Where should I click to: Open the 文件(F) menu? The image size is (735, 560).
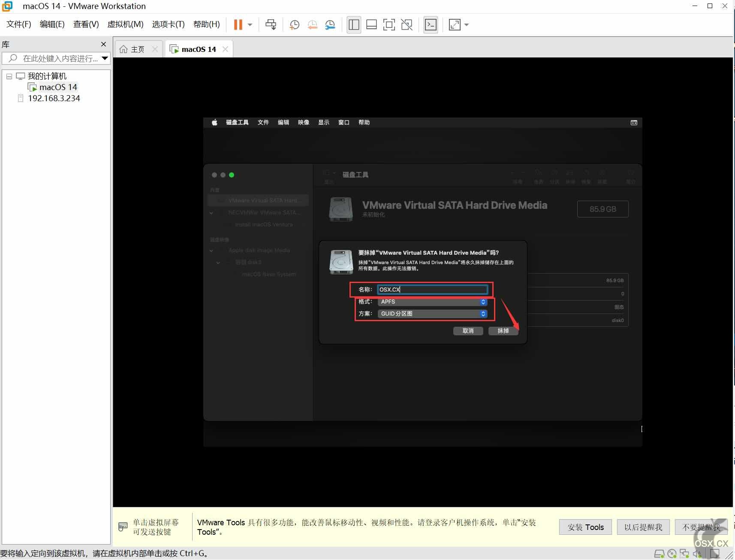[19, 24]
